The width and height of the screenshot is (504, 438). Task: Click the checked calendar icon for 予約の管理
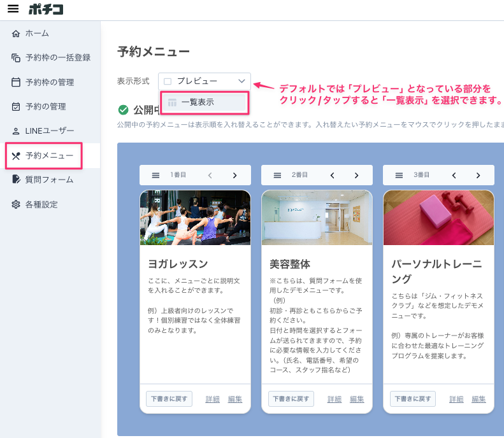coord(16,106)
